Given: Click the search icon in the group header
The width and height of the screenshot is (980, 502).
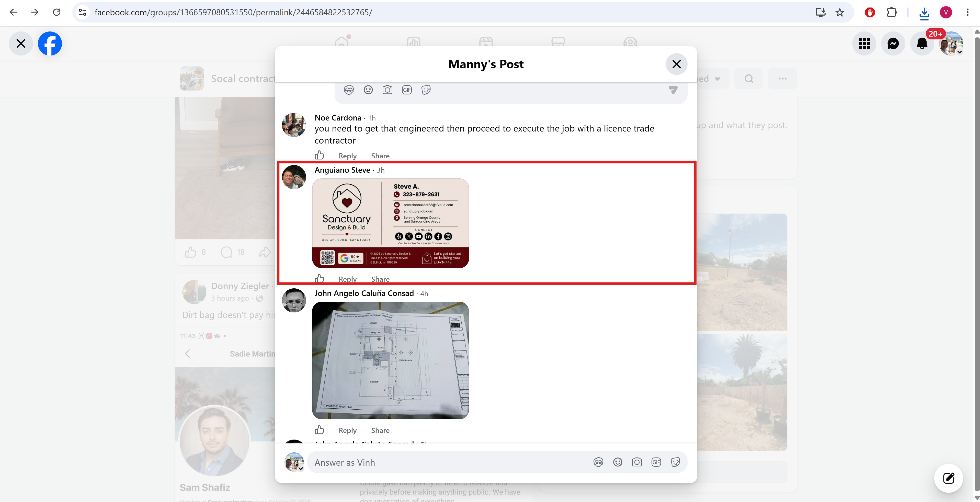Looking at the screenshot, I should pos(749,79).
